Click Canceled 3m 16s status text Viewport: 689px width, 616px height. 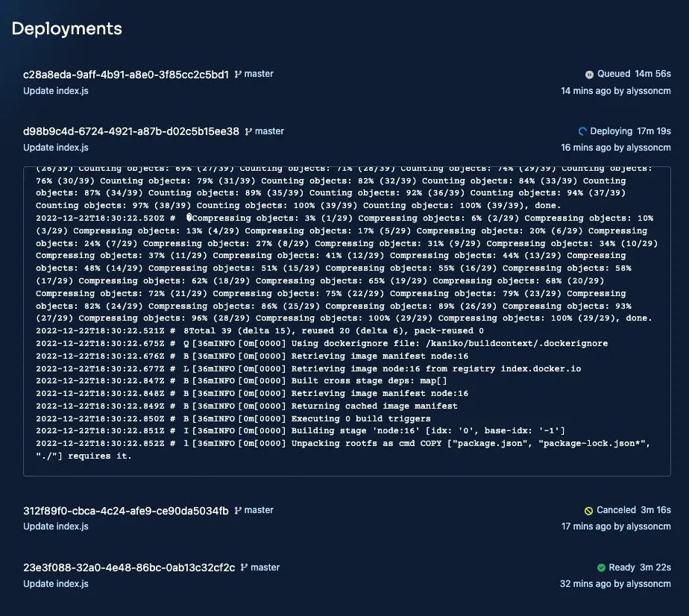(634, 510)
